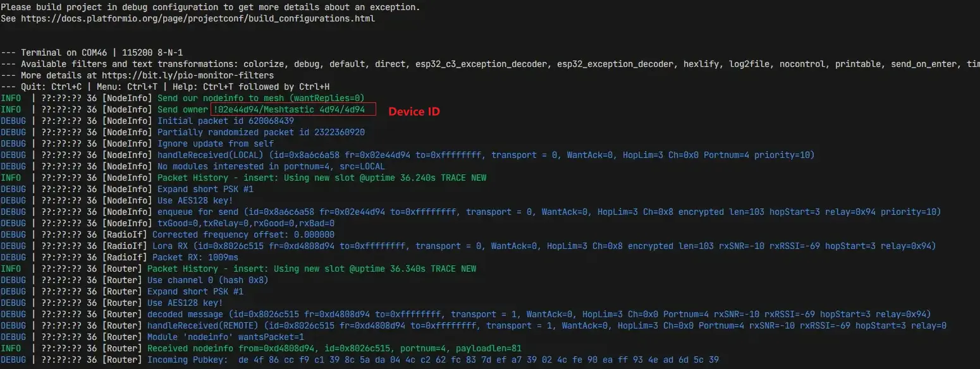Click "Module 'nodeinfo' wantsPacket=1" log entry
Image resolution: width=980 pixels, height=369 pixels.
point(225,337)
